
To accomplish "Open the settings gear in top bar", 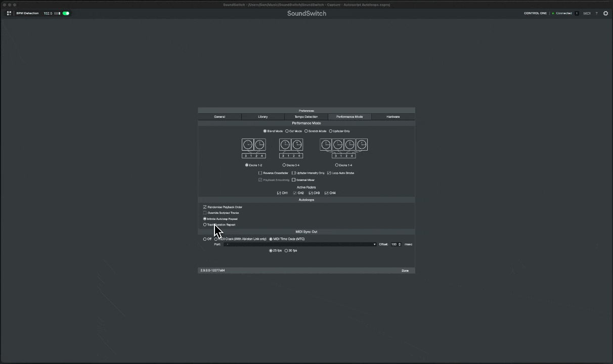I will pos(605,13).
